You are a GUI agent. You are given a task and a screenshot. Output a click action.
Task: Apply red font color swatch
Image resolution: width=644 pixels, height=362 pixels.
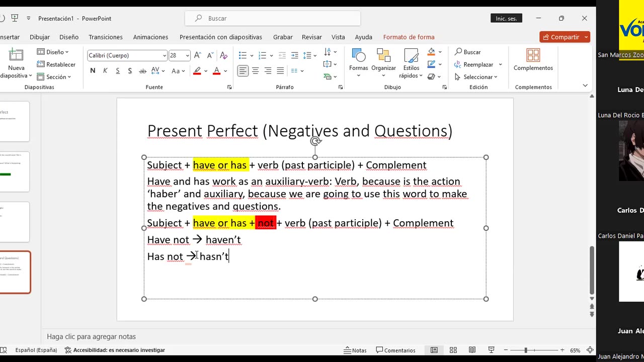point(217,71)
